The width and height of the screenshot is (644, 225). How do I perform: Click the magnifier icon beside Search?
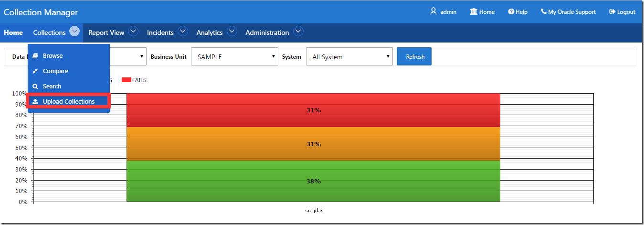tap(35, 86)
